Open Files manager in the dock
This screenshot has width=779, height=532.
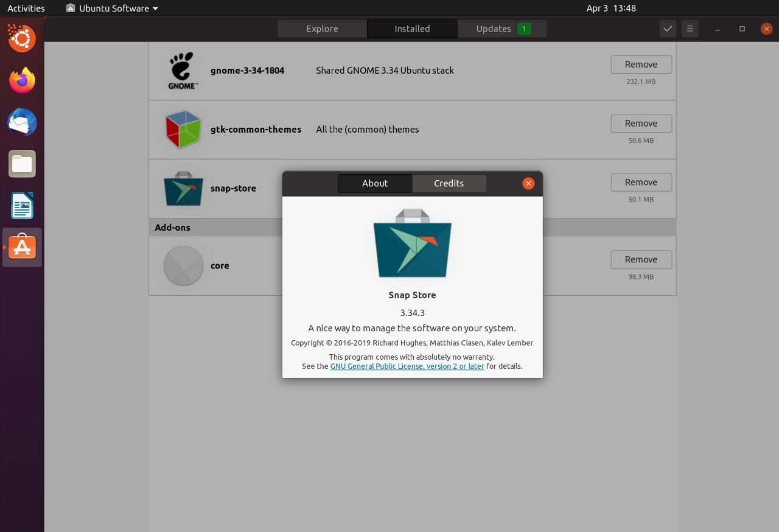[x=22, y=164]
